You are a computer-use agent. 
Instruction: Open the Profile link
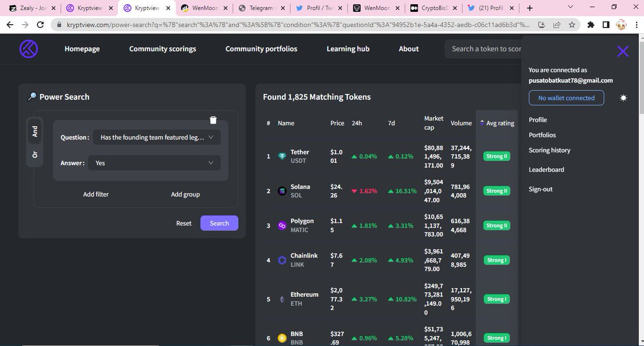tap(538, 120)
